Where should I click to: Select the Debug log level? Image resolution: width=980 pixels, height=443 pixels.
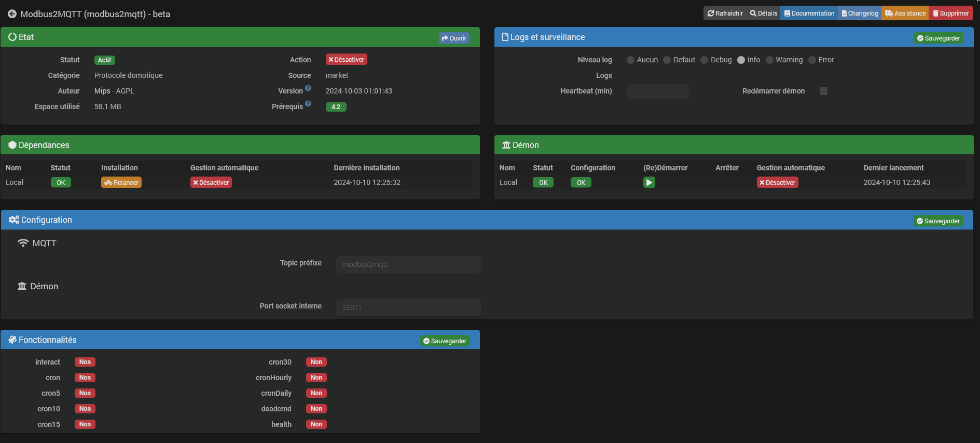[x=704, y=60]
